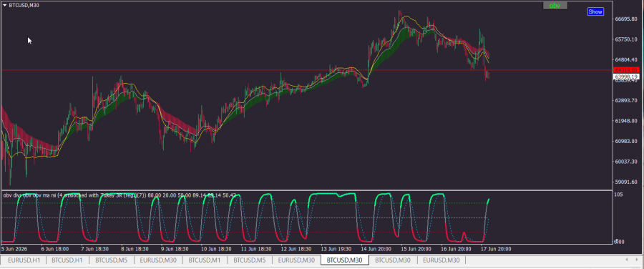644x269 pixels.
Task: Click the red 64319.81 price level label
Action: click(626, 70)
